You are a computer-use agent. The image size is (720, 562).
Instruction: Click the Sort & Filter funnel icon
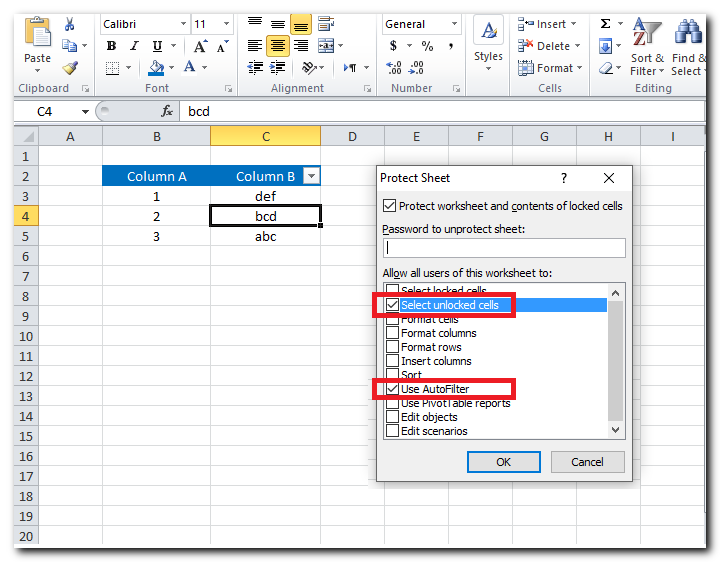(x=647, y=32)
